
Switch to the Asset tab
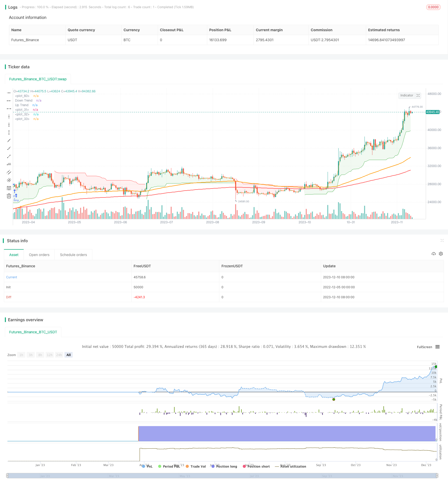pyautogui.click(x=14, y=255)
